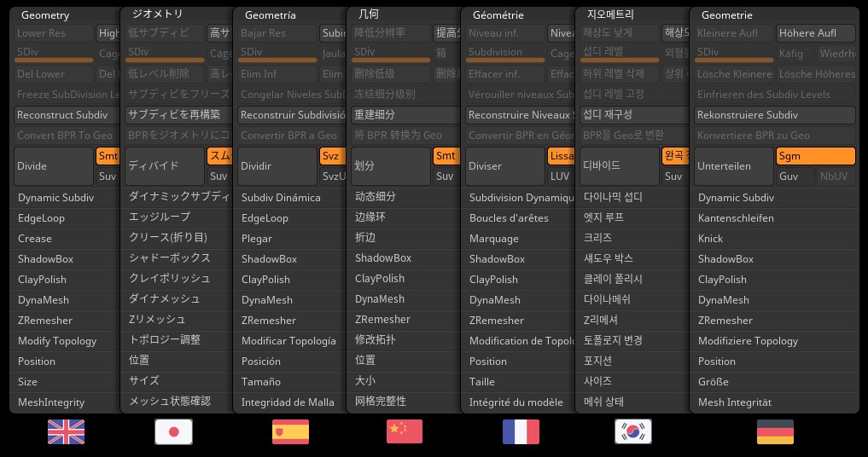Click Rekonstruiere Subdiv button

click(x=775, y=115)
